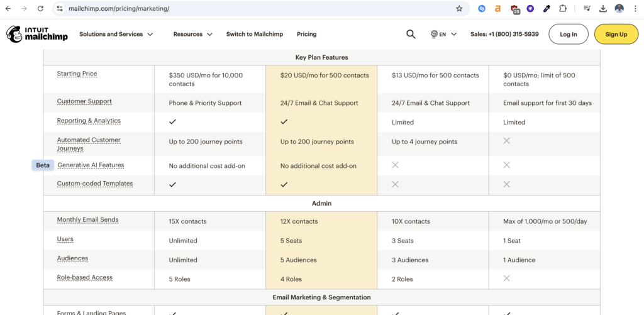Click the Starting Price feature label
This screenshot has width=644, height=315.
(x=77, y=74)
